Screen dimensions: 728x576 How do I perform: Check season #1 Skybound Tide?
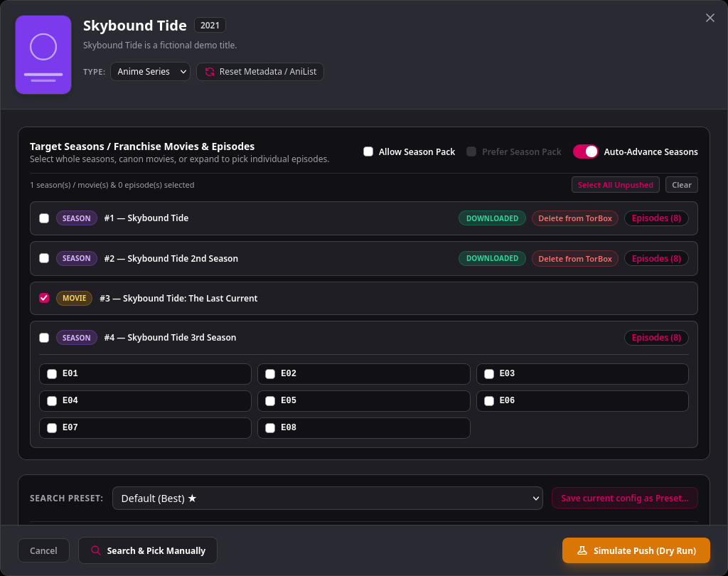(x=44, y=218)
